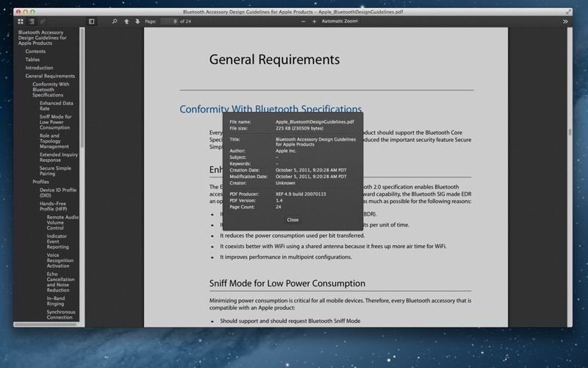Click the sidebar horizontal scrollbar

click(45, 325)
